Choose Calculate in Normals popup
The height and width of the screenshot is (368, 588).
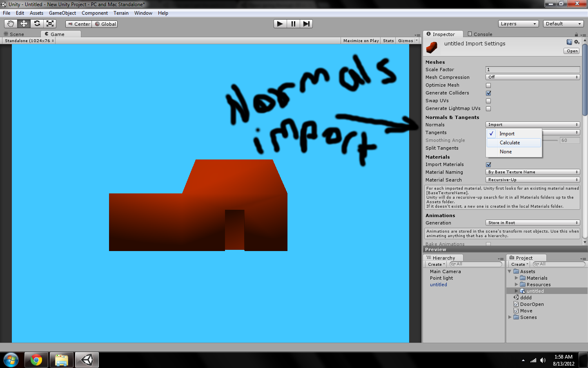click(x=514, y=143)
